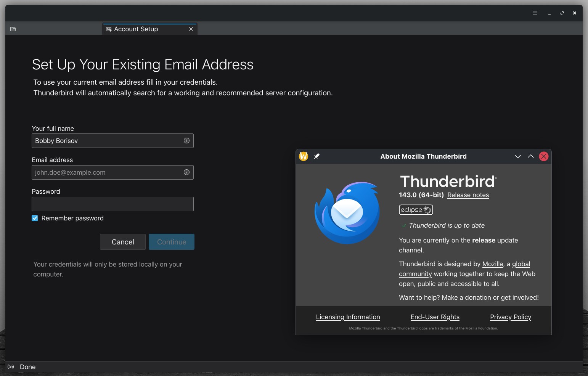Click the 'Thunderbird is up to date' text
The height and width of the screenshot is (376, 588).
(x=447, y=225)
